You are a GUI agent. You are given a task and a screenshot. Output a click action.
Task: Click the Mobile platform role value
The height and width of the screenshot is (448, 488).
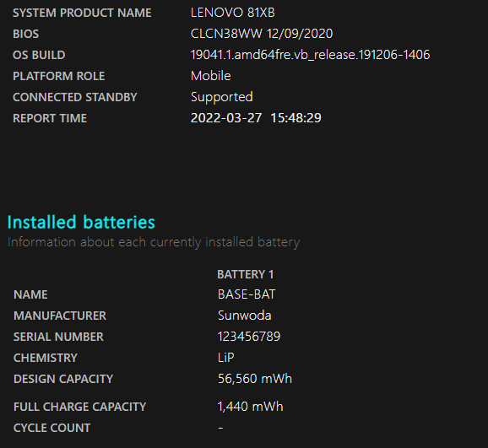[x=211, y=76]
